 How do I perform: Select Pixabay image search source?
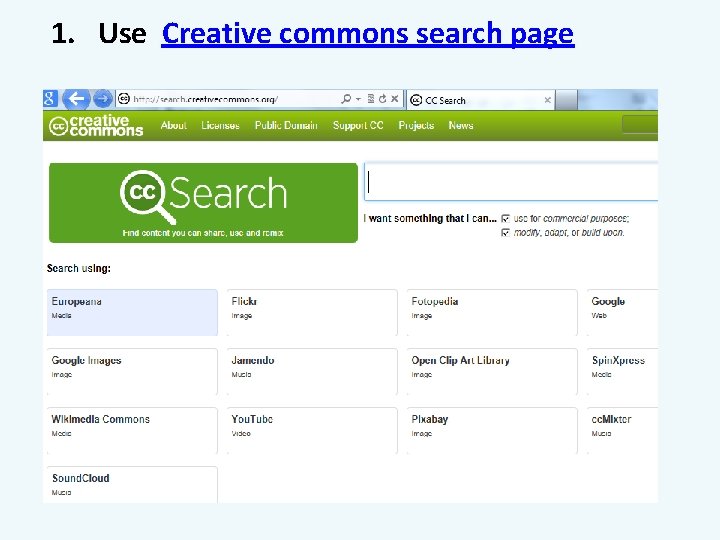coord(492,430)
